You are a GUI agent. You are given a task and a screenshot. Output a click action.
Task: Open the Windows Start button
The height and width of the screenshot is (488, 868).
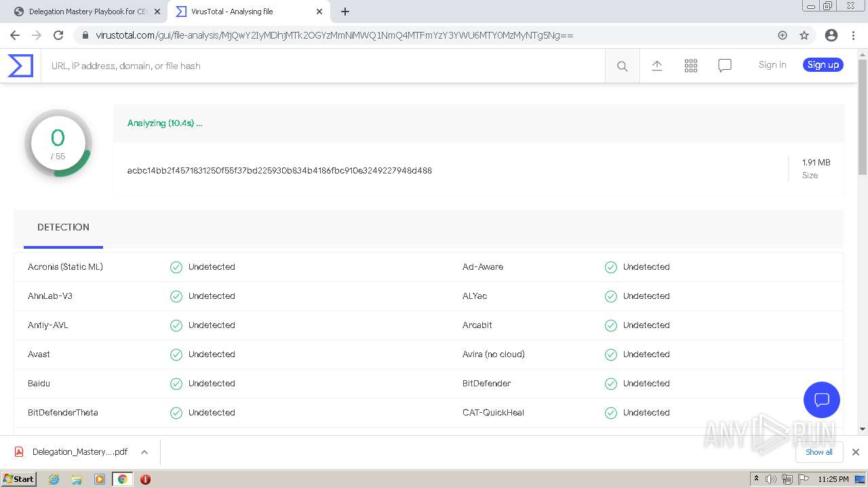tap(18, 479)
